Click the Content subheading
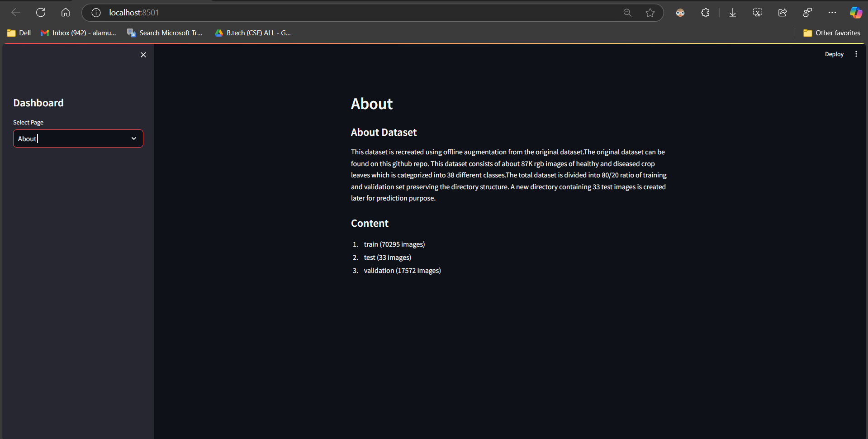Image resolution: width=868 pixels, height=439 pixels. [x=370, y=223]
